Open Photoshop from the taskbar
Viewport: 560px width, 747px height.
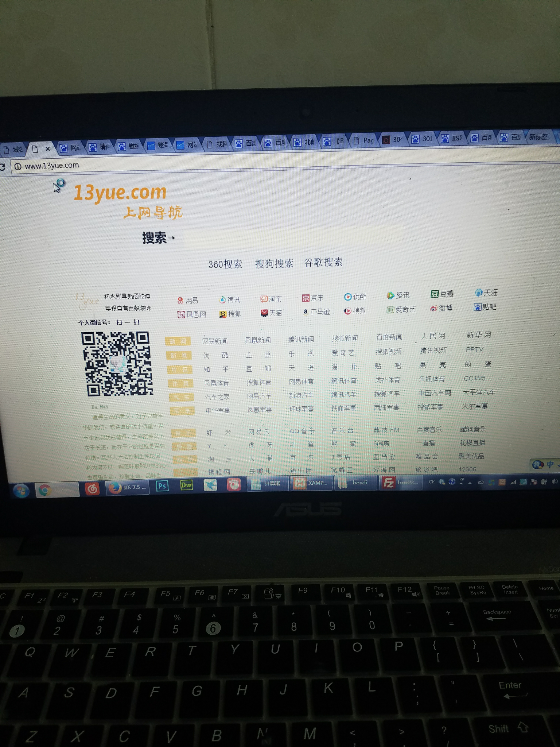tap(162, 486)
